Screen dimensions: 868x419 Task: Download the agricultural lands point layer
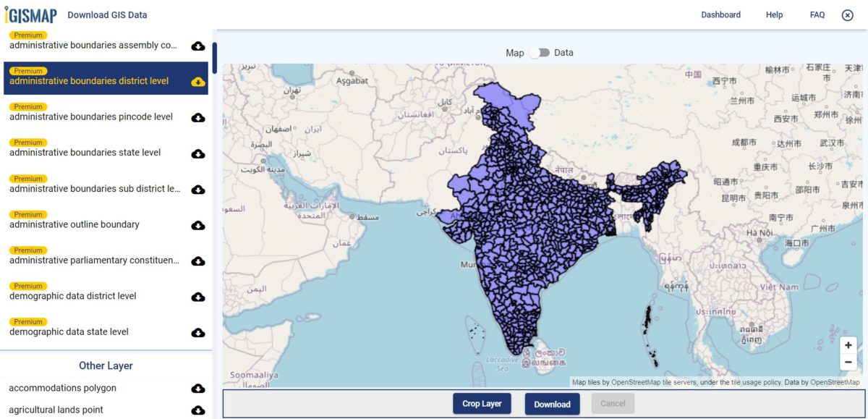(x=198, y=409)
